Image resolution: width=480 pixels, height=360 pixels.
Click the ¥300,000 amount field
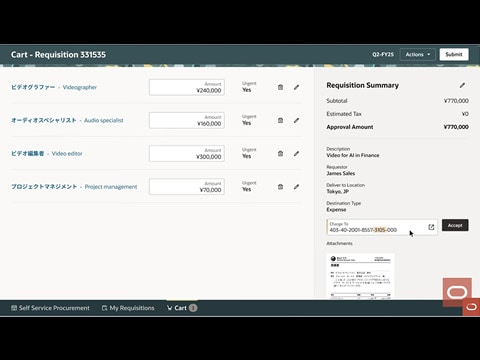pos(187,154)
